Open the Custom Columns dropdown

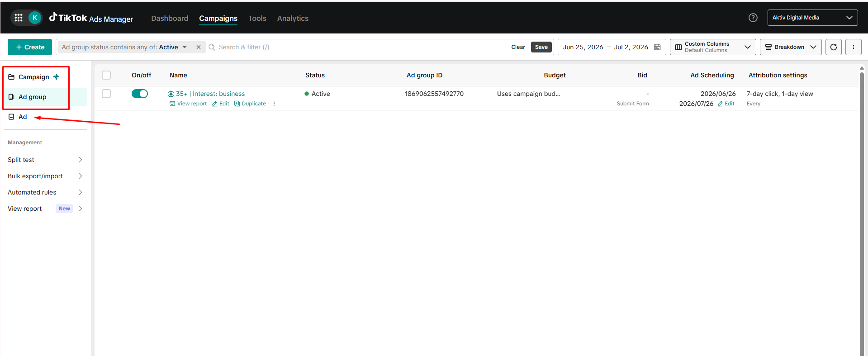(713, 47)
